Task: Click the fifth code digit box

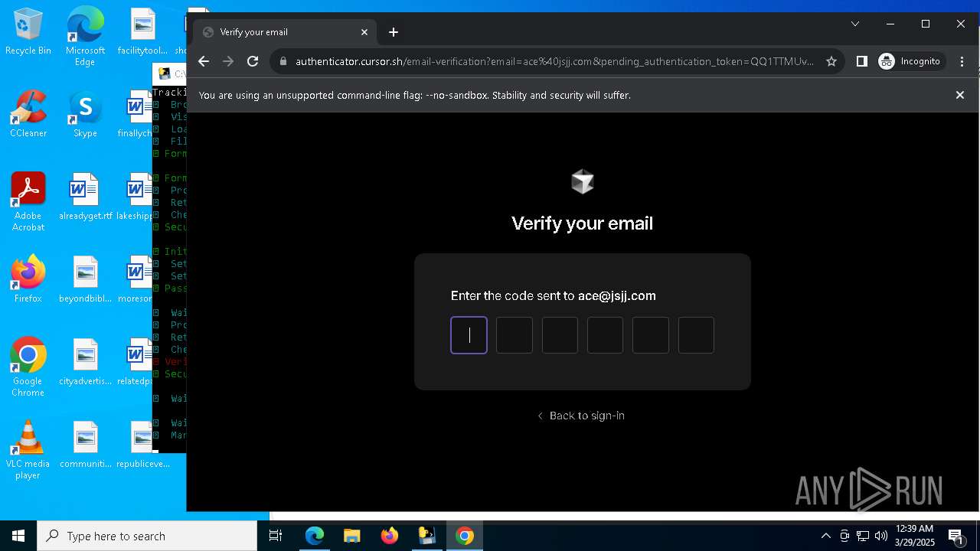Action: 651,335
